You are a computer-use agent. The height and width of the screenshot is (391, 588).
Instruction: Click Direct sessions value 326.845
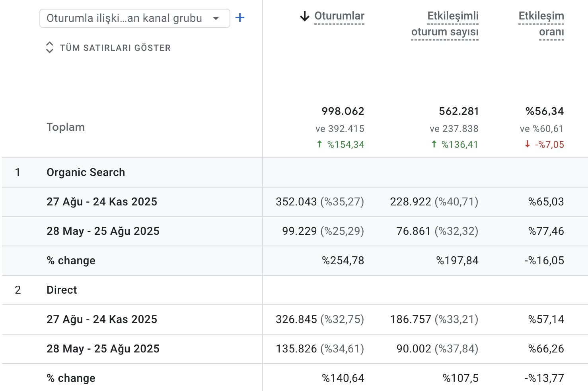(x=296, y=319)
